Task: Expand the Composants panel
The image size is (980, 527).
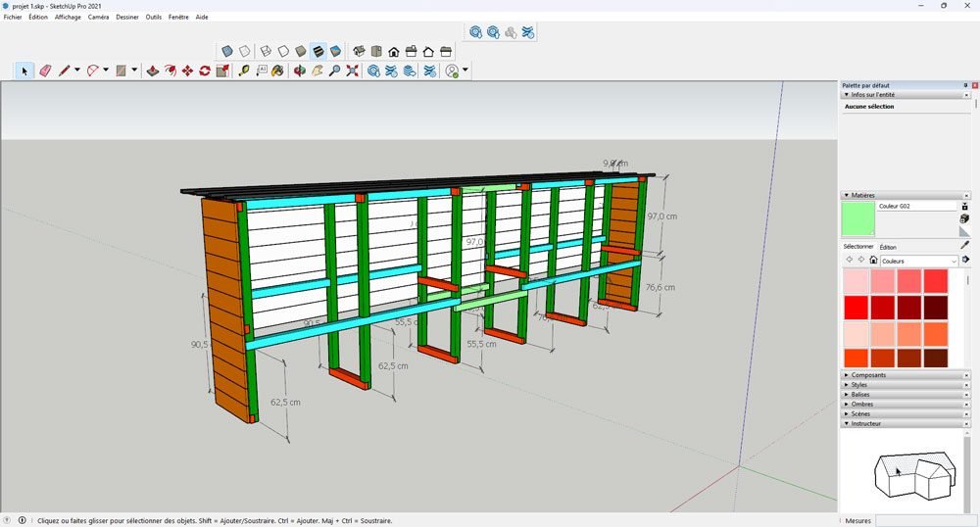Action: [904, 375]
